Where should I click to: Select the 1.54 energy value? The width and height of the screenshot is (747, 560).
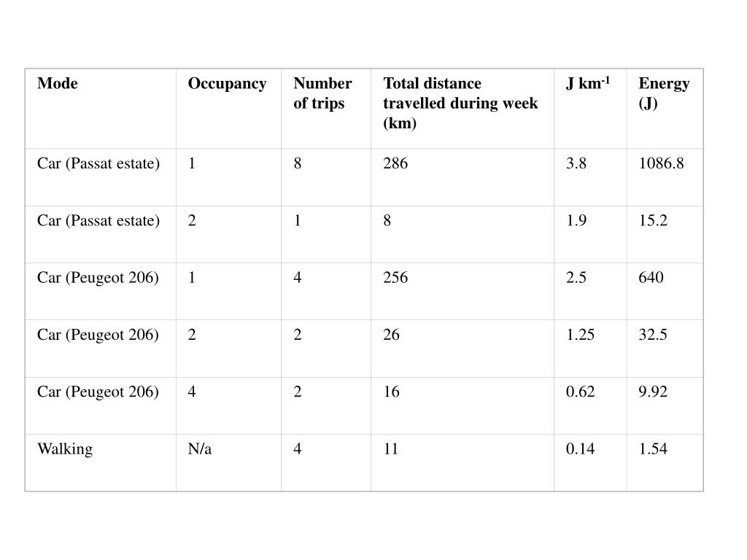(x=653, y=449)
